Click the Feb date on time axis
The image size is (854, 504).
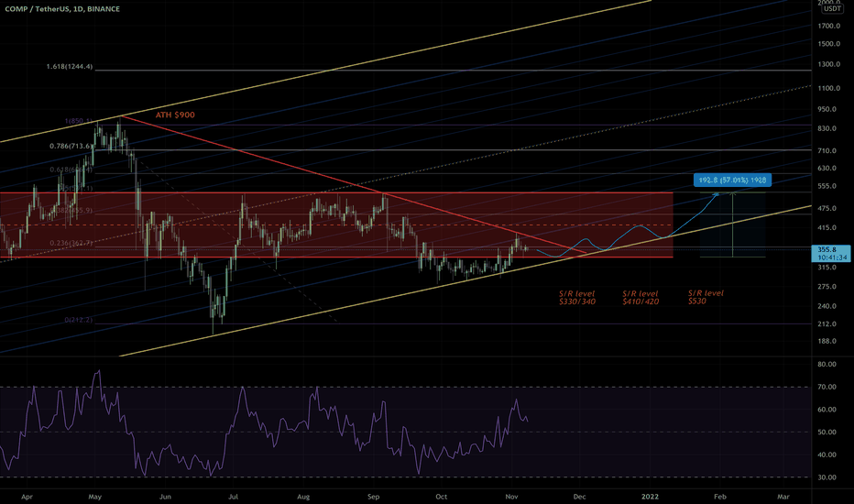point(720,497)
